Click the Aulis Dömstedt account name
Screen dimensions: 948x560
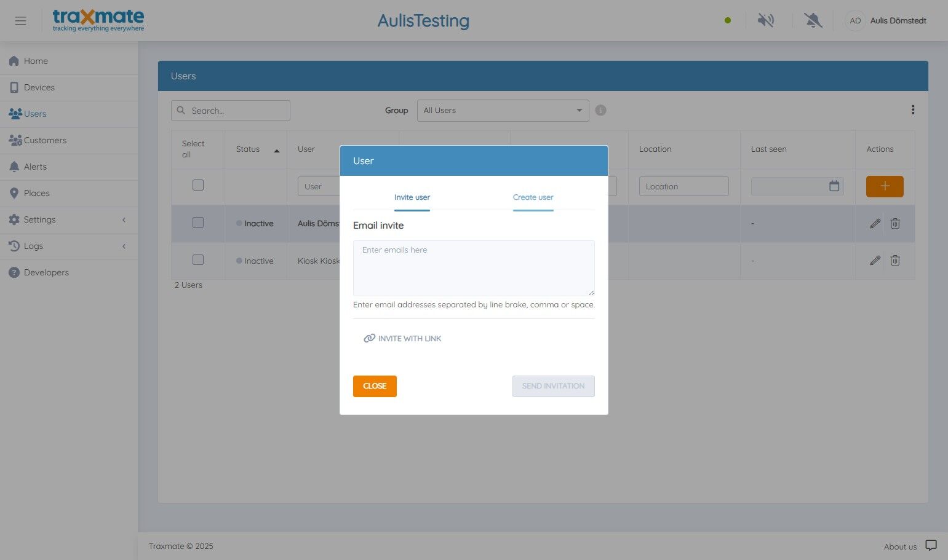click(x=898, y=21)
